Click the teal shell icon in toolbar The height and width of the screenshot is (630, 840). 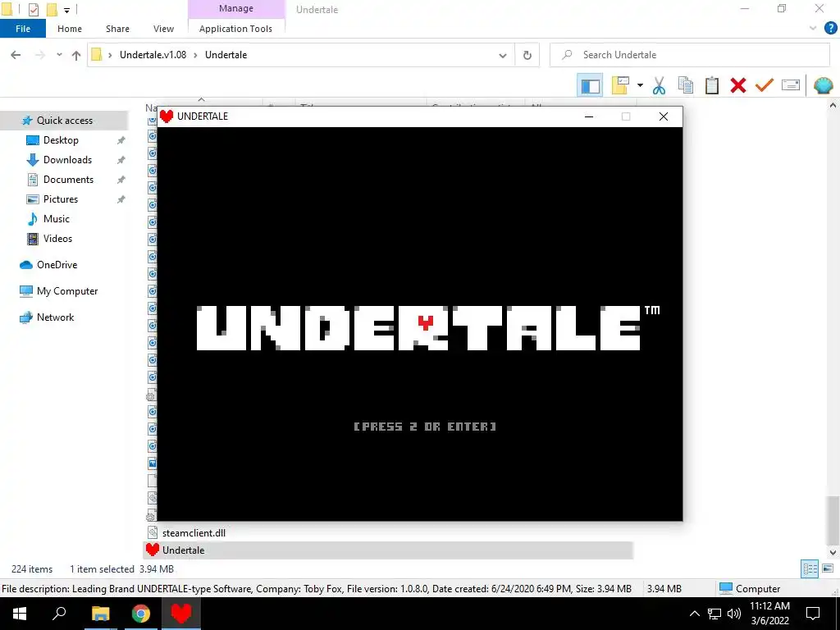tap(823, 85)
